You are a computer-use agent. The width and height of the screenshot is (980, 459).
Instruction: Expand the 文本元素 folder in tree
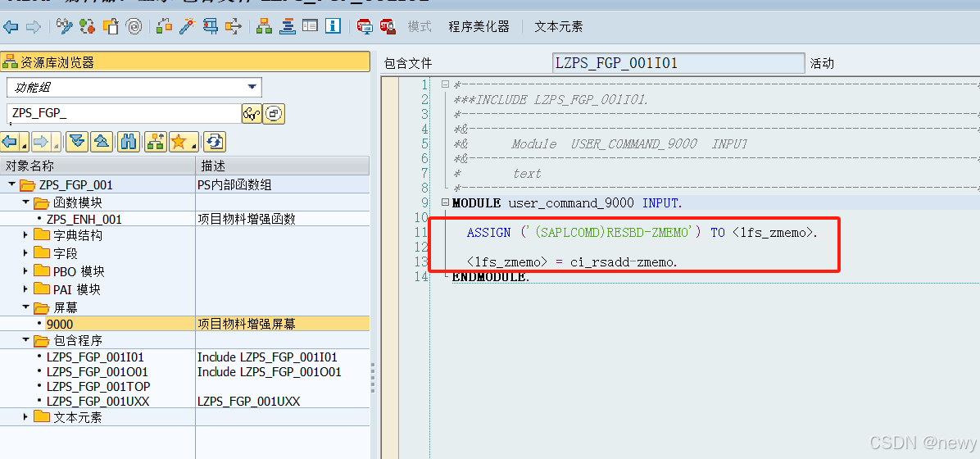(25, 416)
